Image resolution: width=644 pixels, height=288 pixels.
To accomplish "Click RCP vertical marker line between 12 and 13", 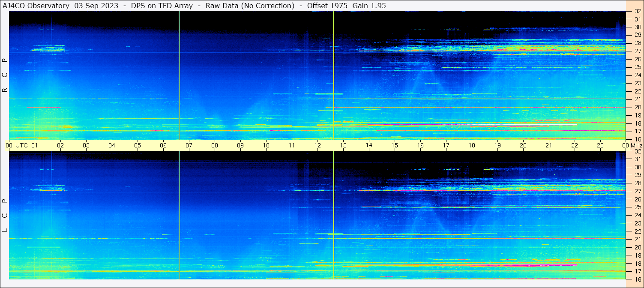I will 333,75.
